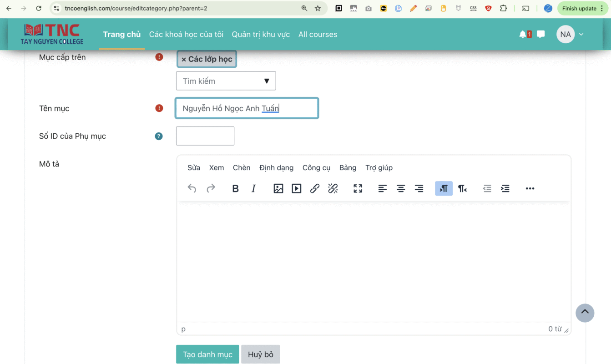This screenshot has height=364, width=611.
Task: Toggle fullscreen mode of the editor
Action: point(358,188)
